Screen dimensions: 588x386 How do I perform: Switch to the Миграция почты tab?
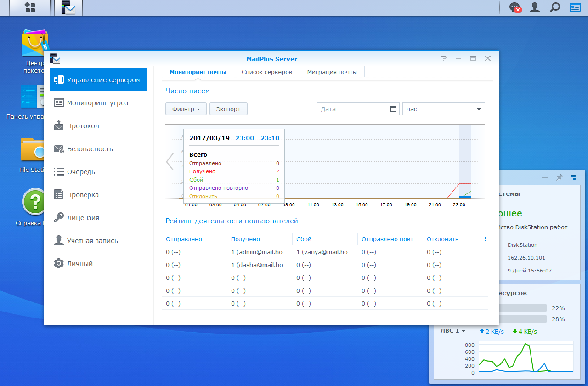point(332,72)
